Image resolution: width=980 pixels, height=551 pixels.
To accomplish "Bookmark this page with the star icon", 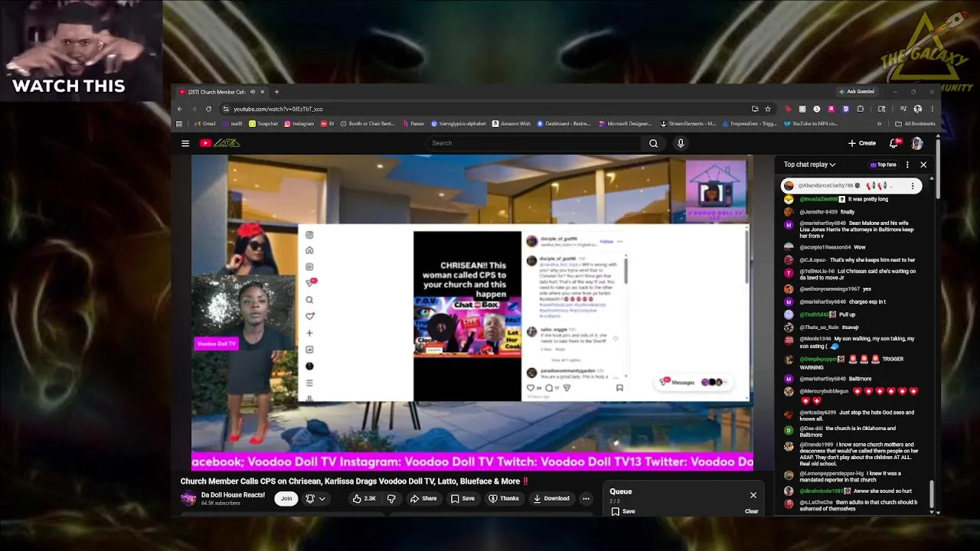I will click(x=768, y=109).
